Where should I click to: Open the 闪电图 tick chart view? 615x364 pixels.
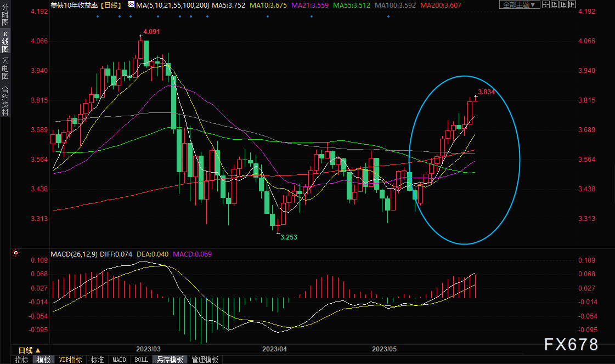5,69
